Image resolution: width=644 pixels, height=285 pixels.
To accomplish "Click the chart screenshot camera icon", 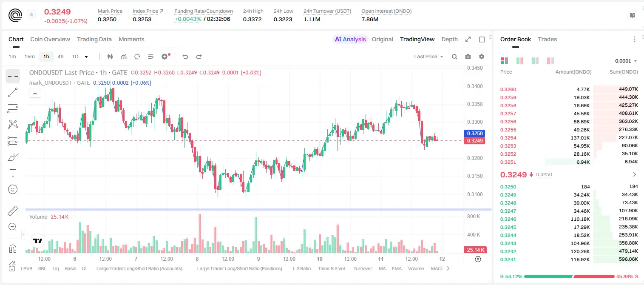I will (x=468, y=57).
